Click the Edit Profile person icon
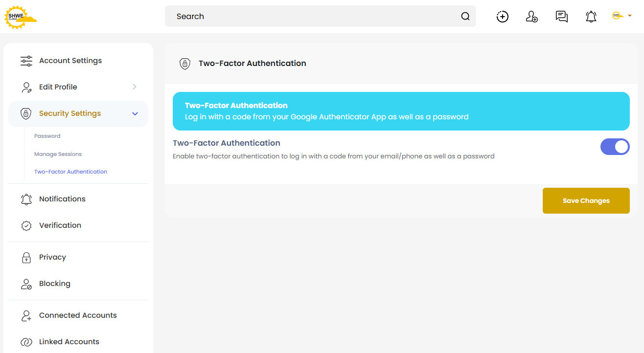Viewport: 644px width, 353px height. pos(26,87)
